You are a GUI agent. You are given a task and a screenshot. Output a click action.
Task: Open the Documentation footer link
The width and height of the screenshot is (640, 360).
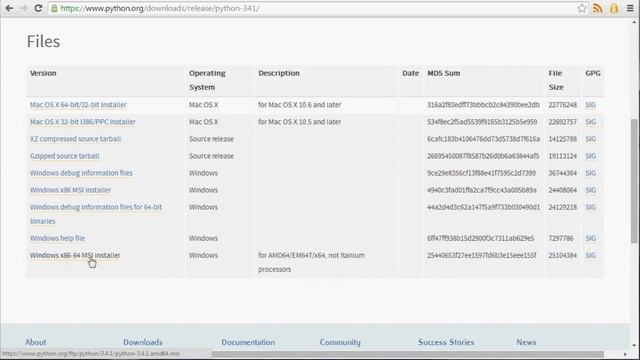248,342
